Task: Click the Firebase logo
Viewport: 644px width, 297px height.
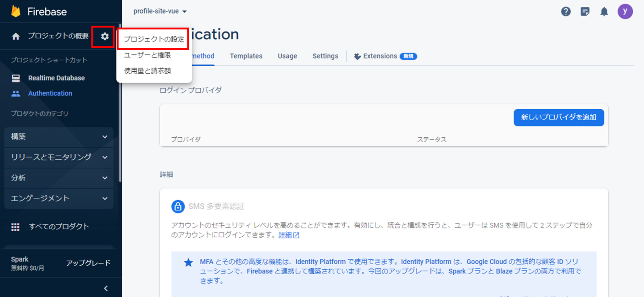Action: tap(39, 11)
